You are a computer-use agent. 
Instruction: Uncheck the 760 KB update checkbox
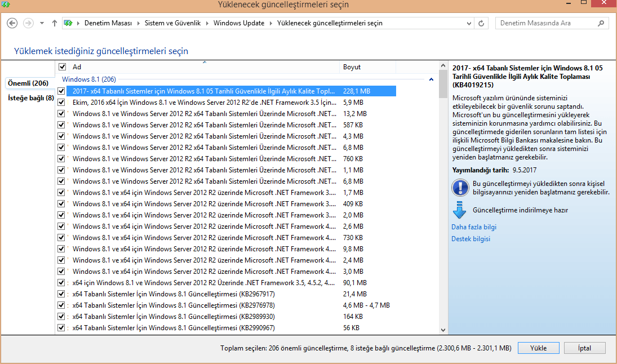pyautogui.click(x=61, y=158)
